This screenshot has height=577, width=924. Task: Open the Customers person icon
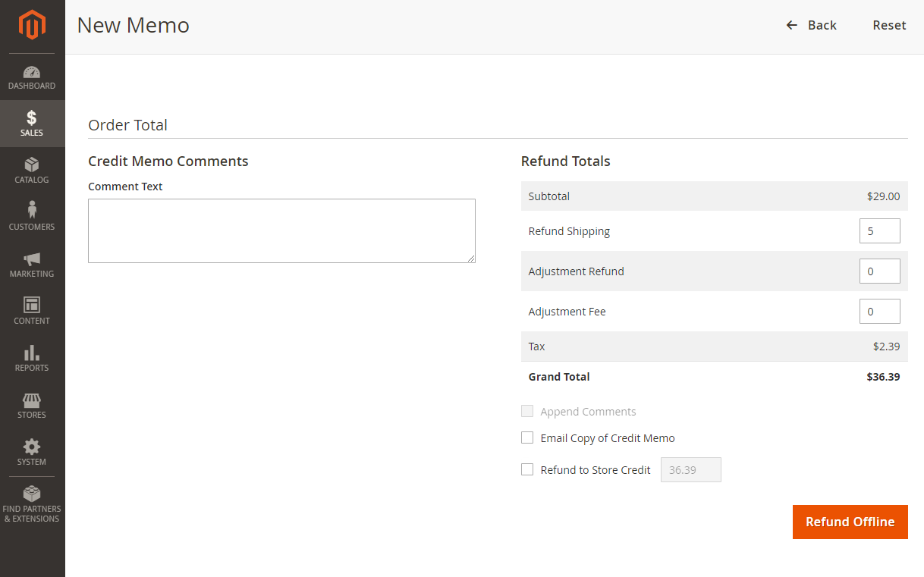tap(32, 210)
